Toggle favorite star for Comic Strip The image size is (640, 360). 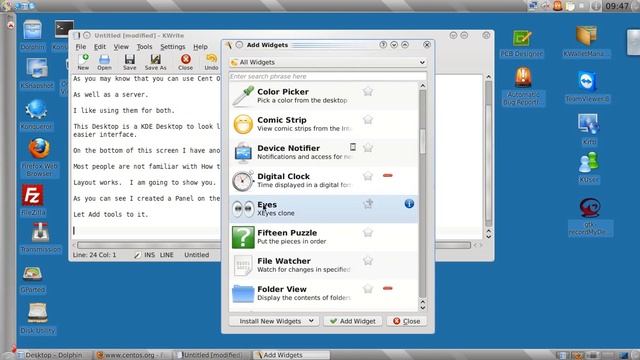click(x=368, y=120)
